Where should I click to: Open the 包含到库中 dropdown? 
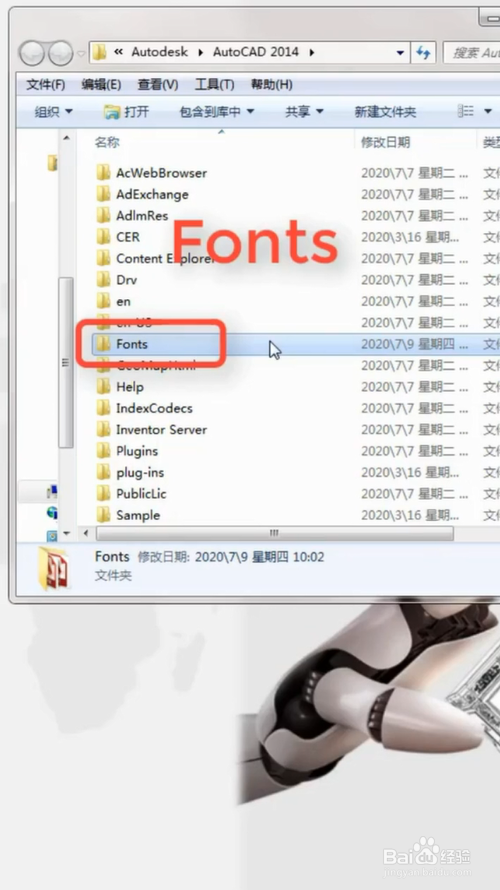217,112
